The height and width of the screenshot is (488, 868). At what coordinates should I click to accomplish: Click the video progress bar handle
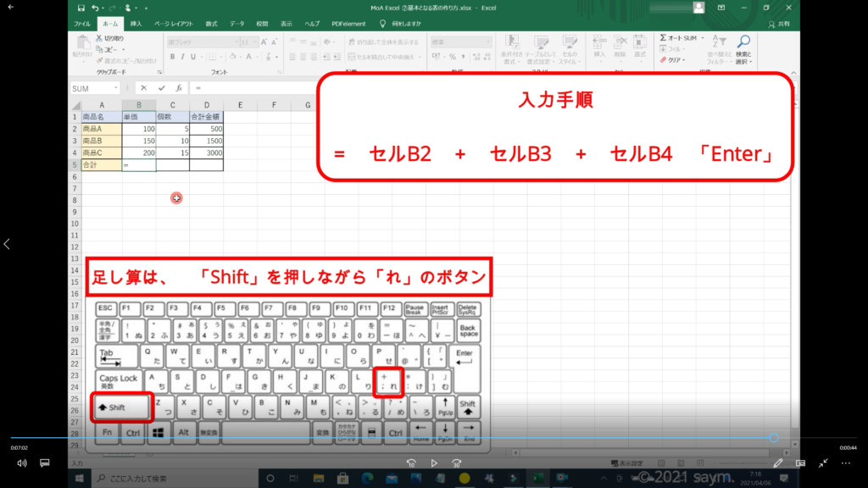pos(774,438)
